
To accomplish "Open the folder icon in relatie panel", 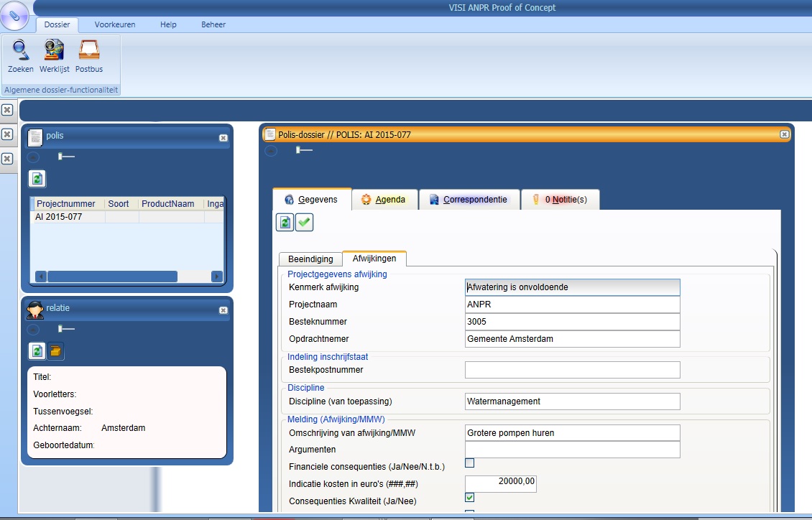I will (x=55, y=351).
